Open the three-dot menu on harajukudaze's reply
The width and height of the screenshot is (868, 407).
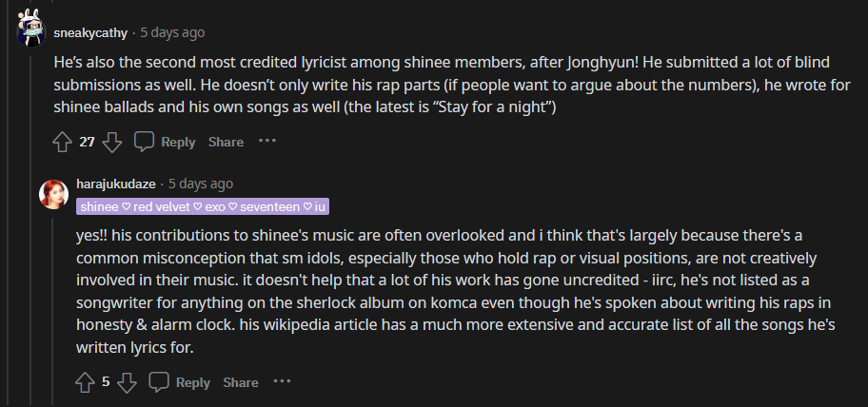pos(283,381)
